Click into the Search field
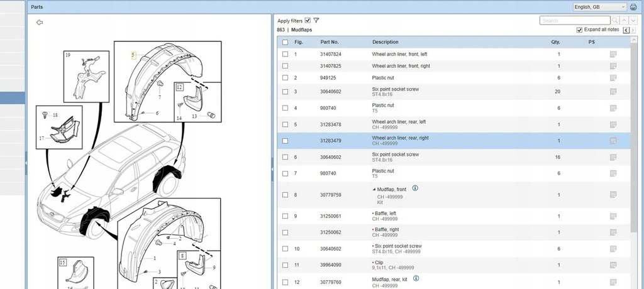 coord(575,21)
